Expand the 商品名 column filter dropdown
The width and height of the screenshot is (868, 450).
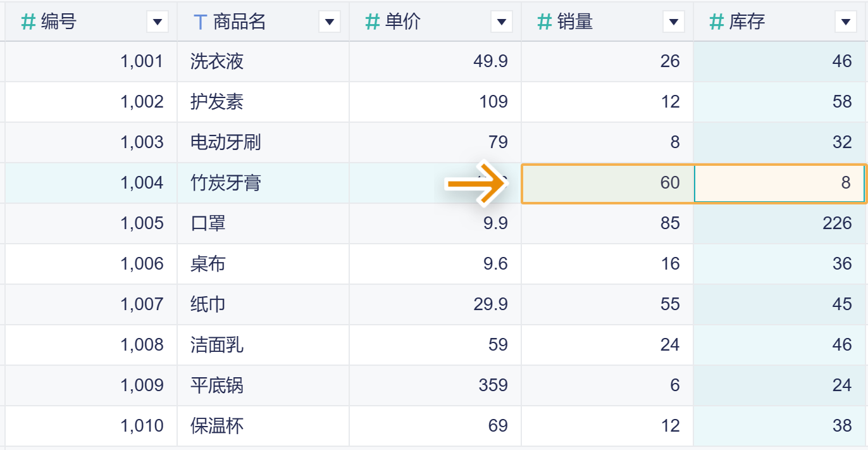click(x=330, y=22)
